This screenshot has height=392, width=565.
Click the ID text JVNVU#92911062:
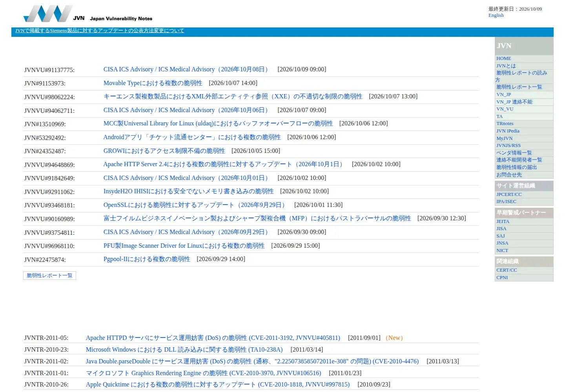pos(49,192)
